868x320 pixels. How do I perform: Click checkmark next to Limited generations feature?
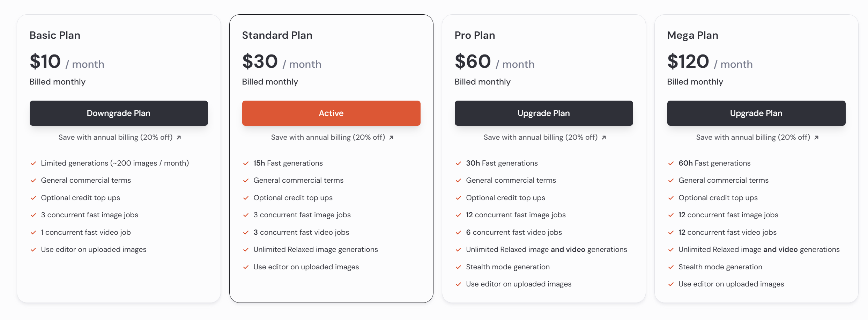coord(34,163)
